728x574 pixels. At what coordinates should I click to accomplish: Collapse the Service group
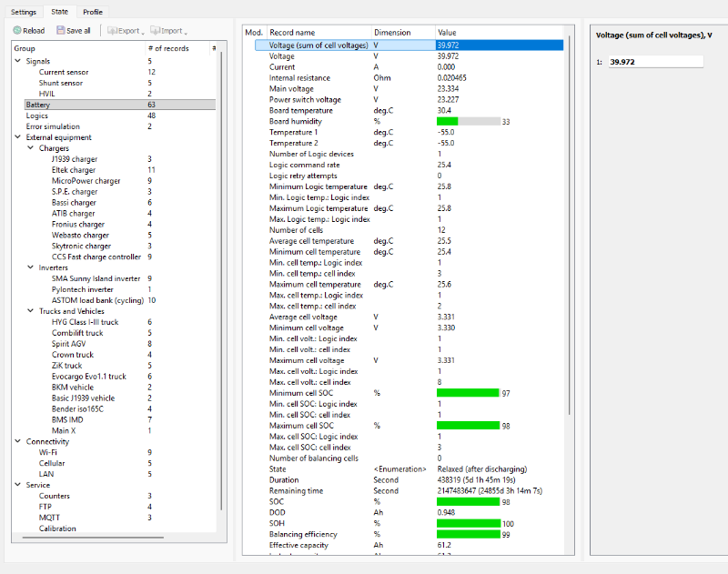pyautogui.click(x=17, y=485)
